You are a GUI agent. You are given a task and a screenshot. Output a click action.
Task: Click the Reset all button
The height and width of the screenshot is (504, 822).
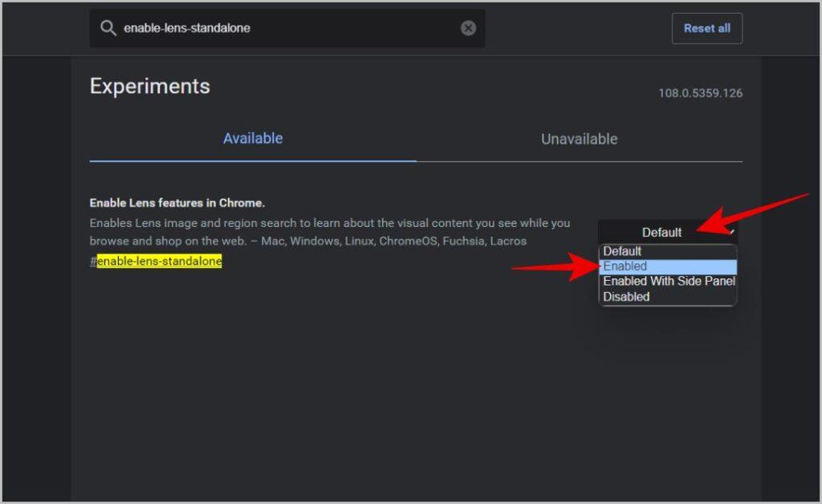click(706, 28)
